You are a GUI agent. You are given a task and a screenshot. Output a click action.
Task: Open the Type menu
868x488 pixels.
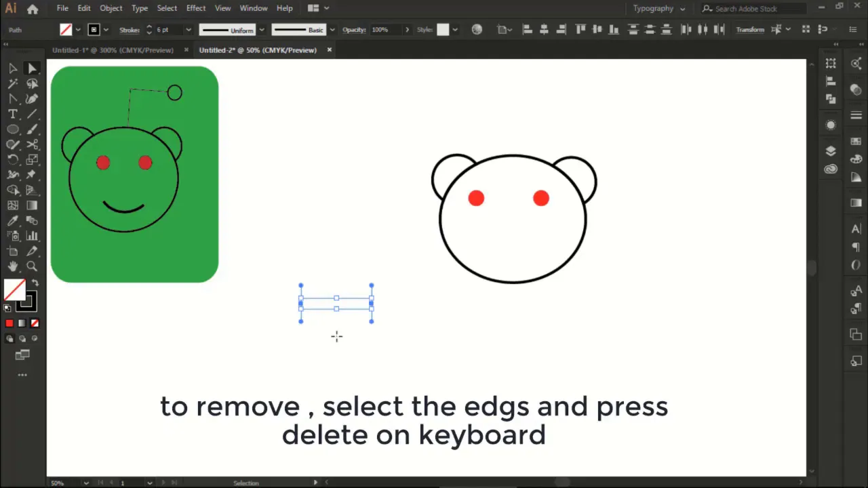point(140,8)
